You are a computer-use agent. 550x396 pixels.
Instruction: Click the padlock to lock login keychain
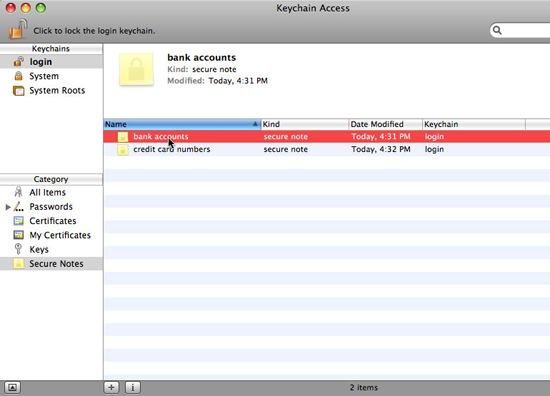[18, 29]
